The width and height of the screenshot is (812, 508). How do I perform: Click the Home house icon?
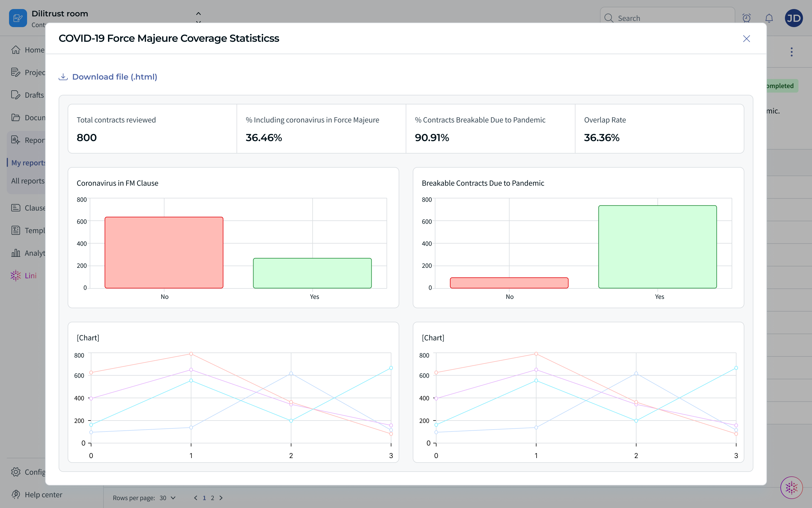pos(16,50)
